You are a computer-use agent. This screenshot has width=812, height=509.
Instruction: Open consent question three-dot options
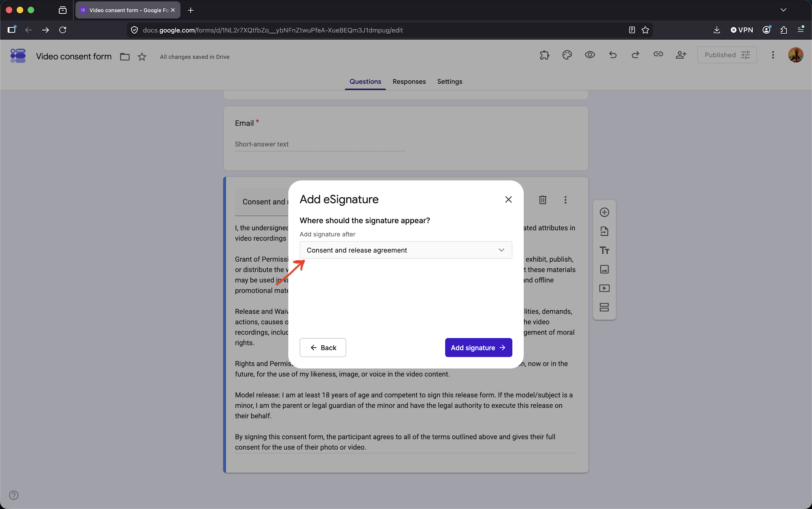pyautogui.click(x=565, y=200)
